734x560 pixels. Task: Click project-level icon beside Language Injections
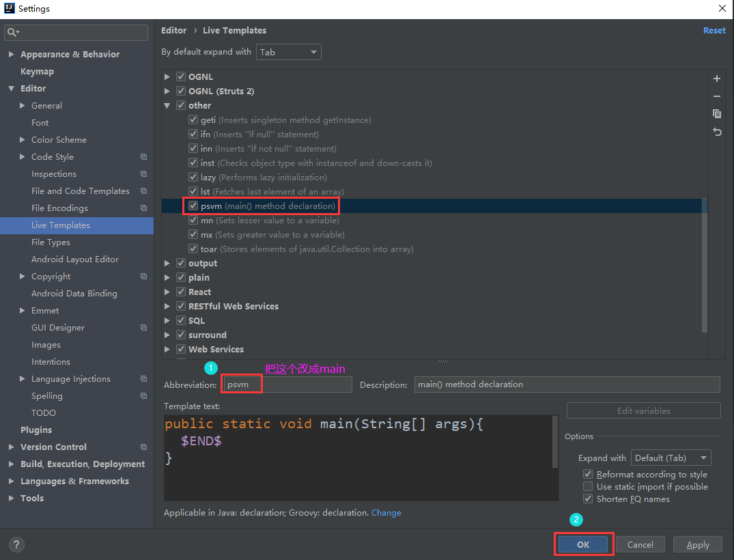(x=143, y=379)
